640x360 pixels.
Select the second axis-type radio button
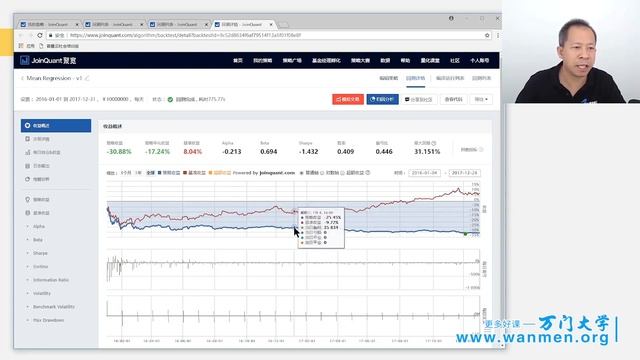(x=322, y=173)
